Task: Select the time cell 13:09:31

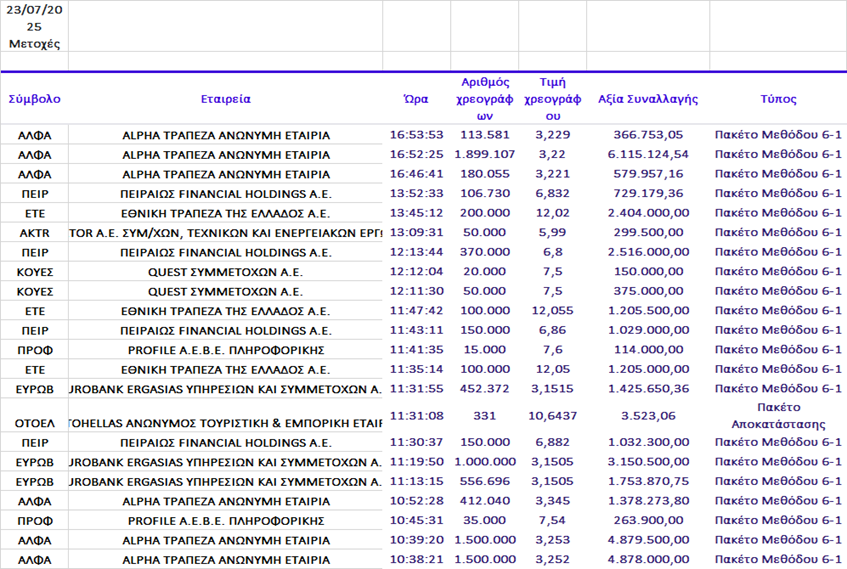Action: tap(416, 232)
